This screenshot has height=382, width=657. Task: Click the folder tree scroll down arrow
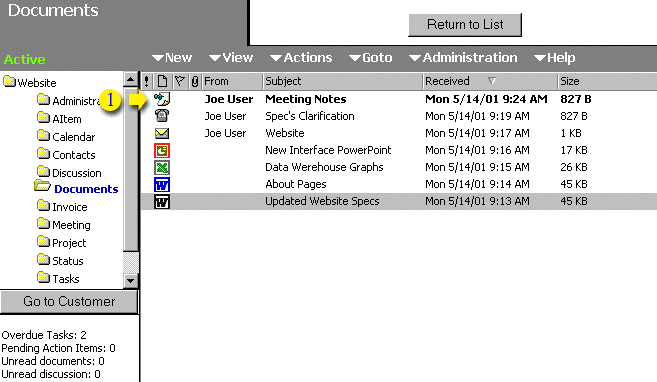pos(130,281)
